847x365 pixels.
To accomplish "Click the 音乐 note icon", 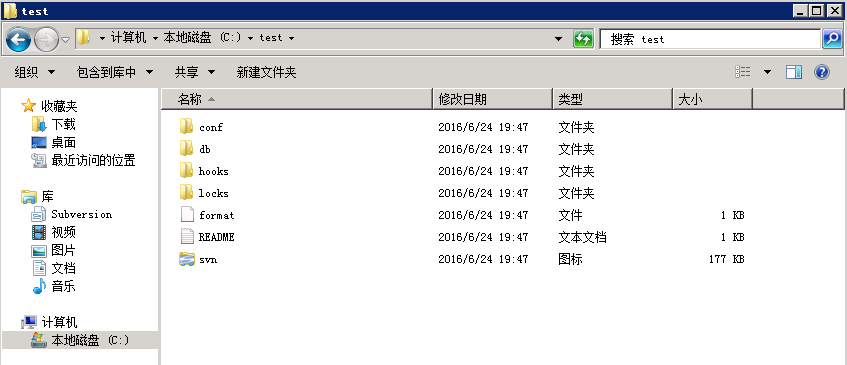I will 39,286.
